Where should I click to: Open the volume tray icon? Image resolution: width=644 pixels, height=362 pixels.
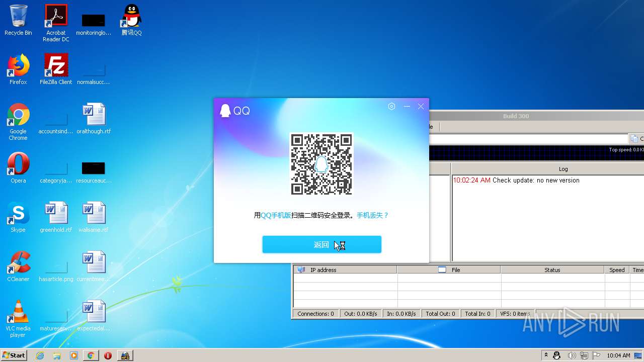(x=572, y=355)
